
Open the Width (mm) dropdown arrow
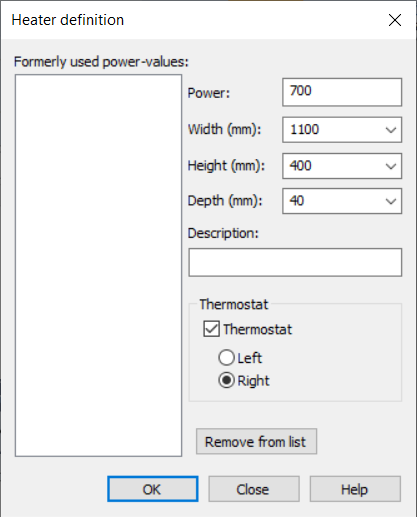391,130
